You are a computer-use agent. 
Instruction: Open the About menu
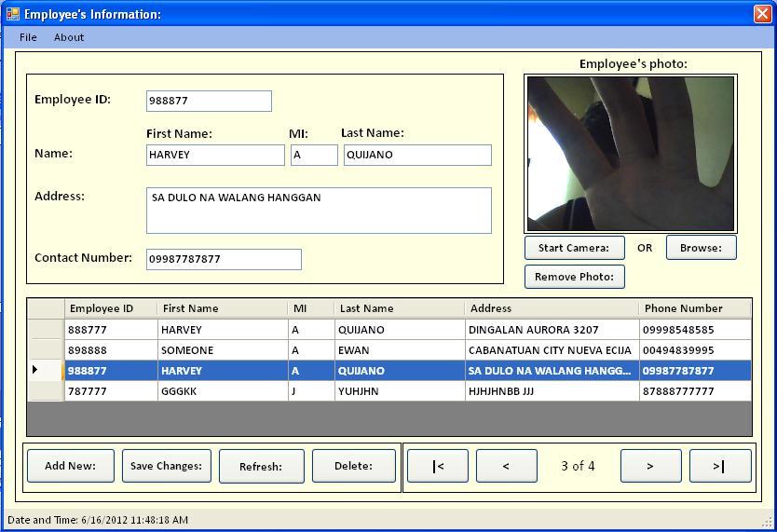pos(69,37)
